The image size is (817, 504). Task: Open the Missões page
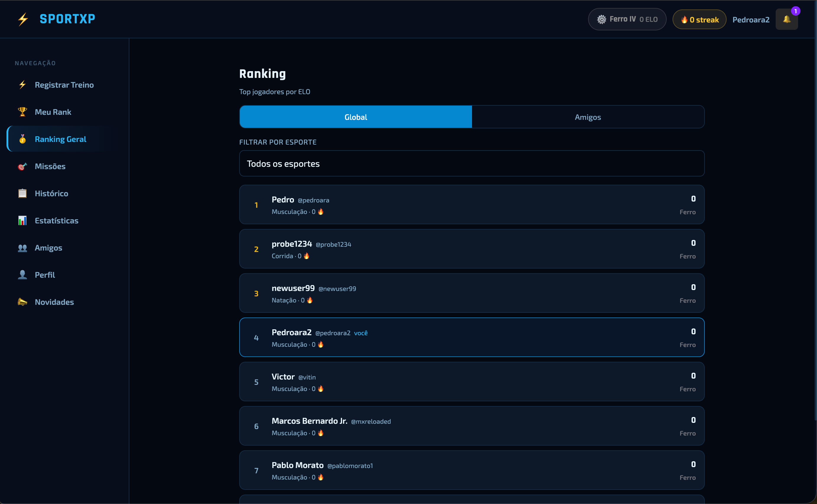(x=64, y=166)
